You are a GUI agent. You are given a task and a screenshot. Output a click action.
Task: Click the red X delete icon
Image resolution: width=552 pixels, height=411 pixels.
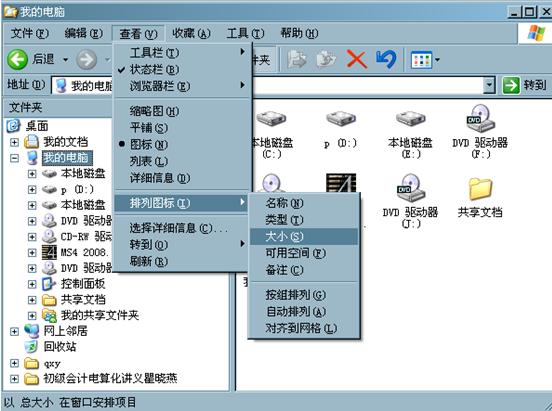[356, 59]
